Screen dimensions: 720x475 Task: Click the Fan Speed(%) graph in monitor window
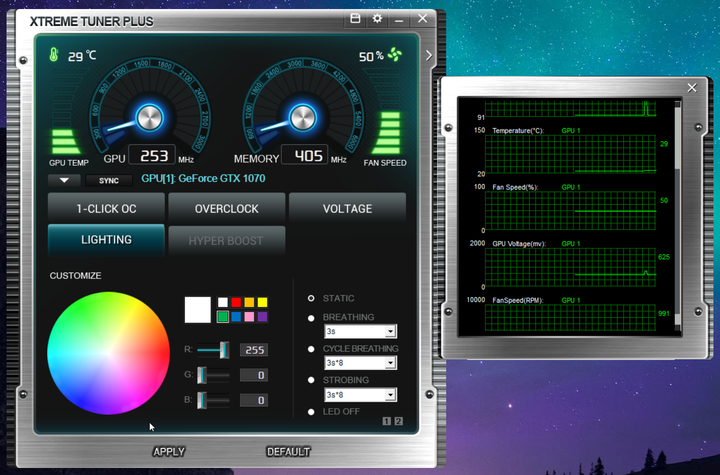pos(570,210)
